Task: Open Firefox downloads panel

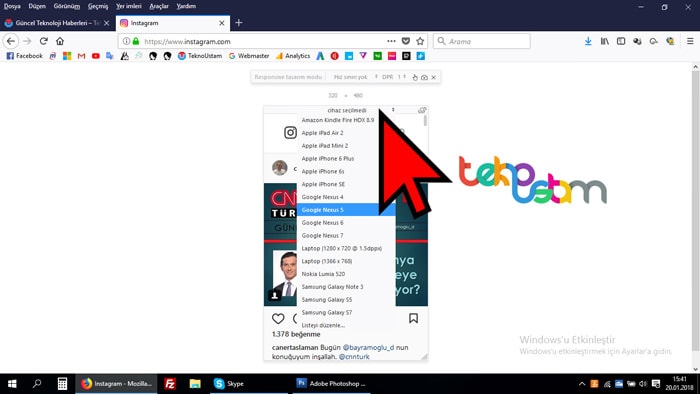Action: [588, 41]
